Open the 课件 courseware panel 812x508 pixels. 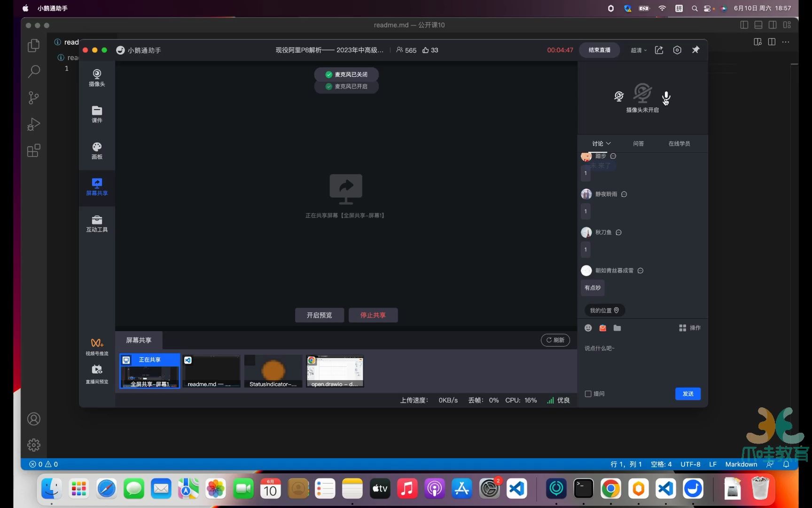coord(97,114)
